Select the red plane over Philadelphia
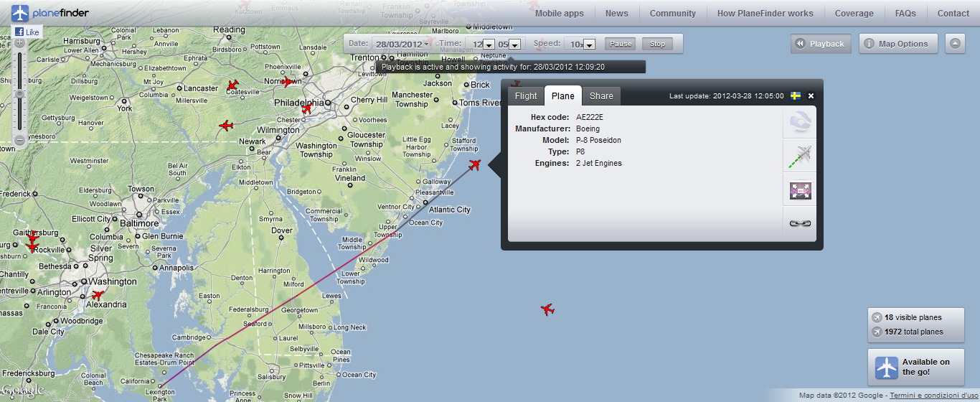Viewport: 980px width, 402px height. [x=307, y=108]
